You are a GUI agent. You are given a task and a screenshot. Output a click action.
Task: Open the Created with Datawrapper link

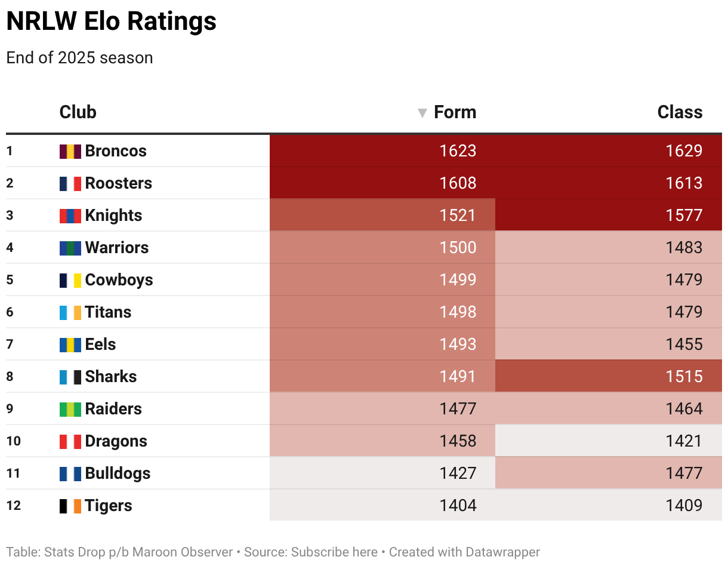pos(464,552)
